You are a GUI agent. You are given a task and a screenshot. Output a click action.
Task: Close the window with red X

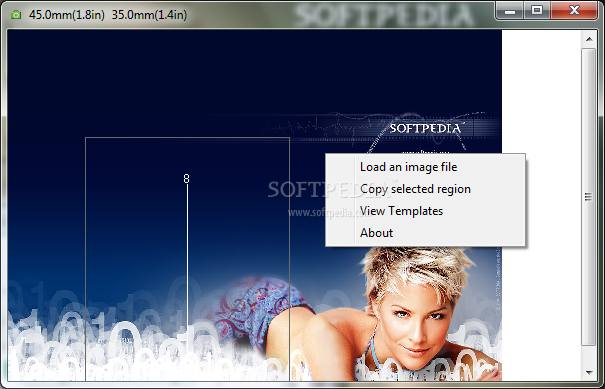click(x=574, y=11)
